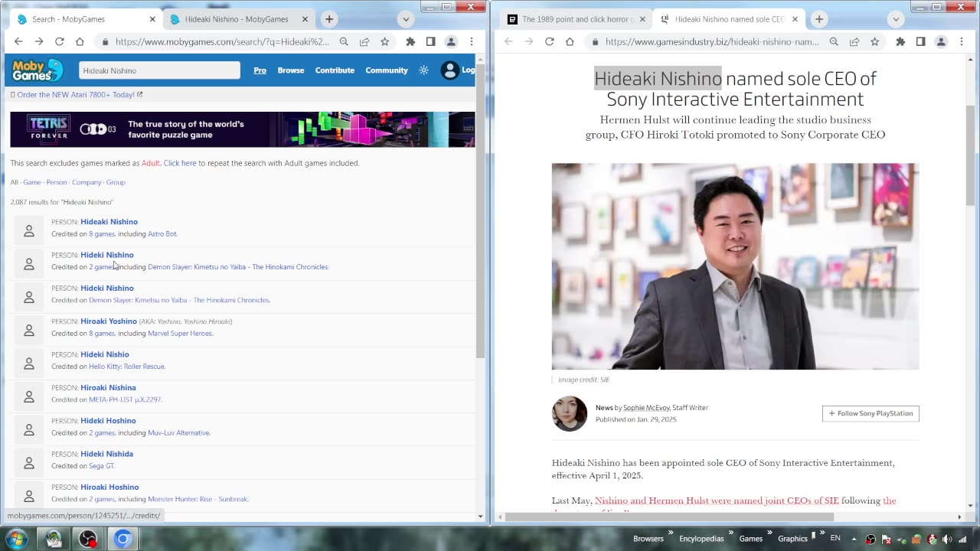Bookmark the gamesindustry.biz article with star
This screenshot has width=980, height=551.
point(874,41)
